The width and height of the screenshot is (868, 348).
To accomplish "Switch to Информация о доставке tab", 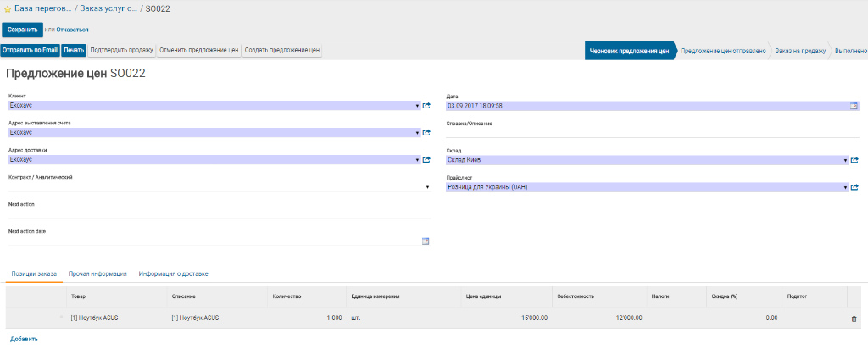I will pos(173,273).
